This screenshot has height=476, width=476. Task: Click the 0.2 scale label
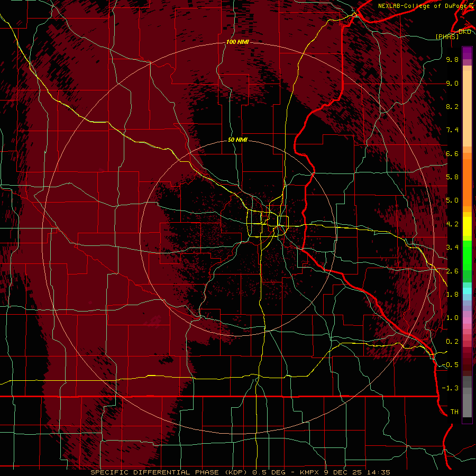pos(452,342)
